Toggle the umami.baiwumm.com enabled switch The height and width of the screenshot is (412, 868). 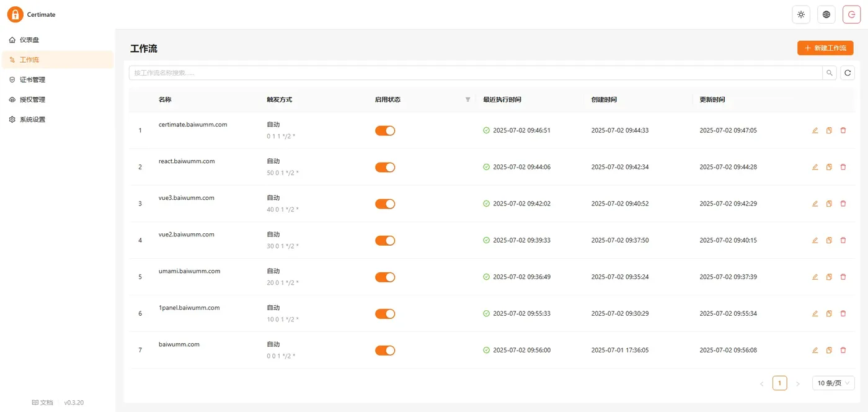pos(385,277)
